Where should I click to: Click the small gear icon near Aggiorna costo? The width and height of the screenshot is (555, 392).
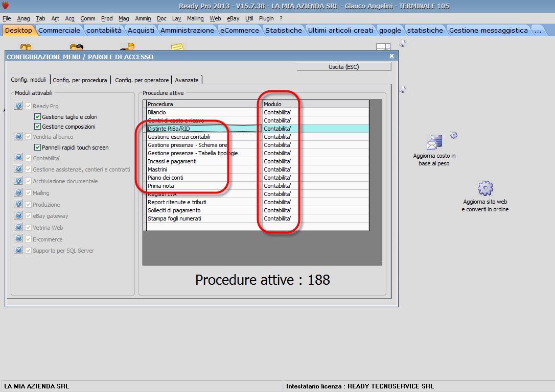[x=454, y=135]
